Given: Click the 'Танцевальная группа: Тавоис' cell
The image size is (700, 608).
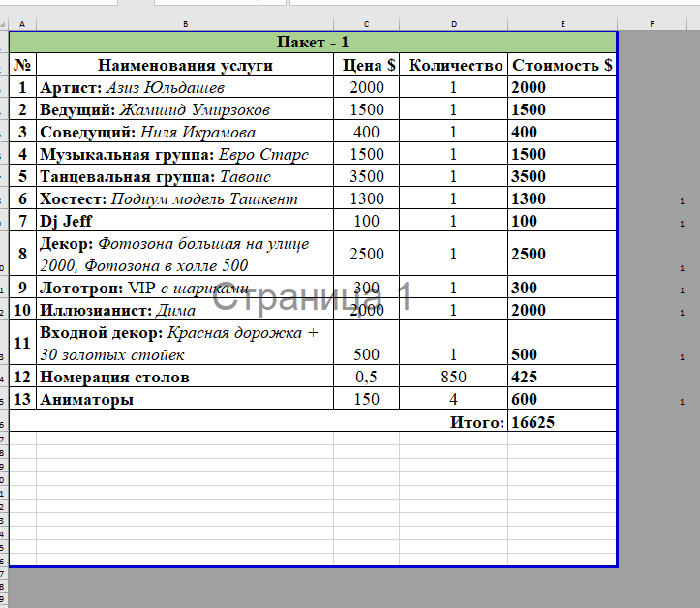Looking at the screenshot, I should [185, 176].
